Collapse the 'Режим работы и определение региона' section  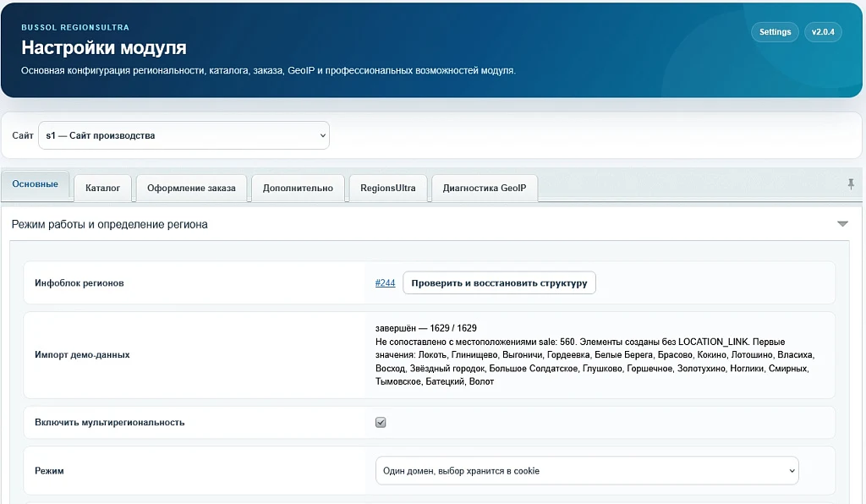pyautogui.click(x=842, y=224)
